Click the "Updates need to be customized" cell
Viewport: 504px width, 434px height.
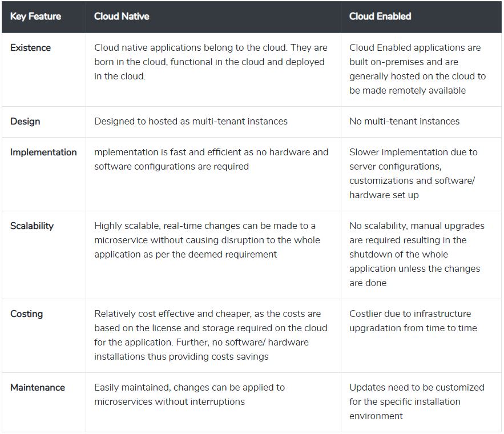pyautogui.click(x=417, y=401)
